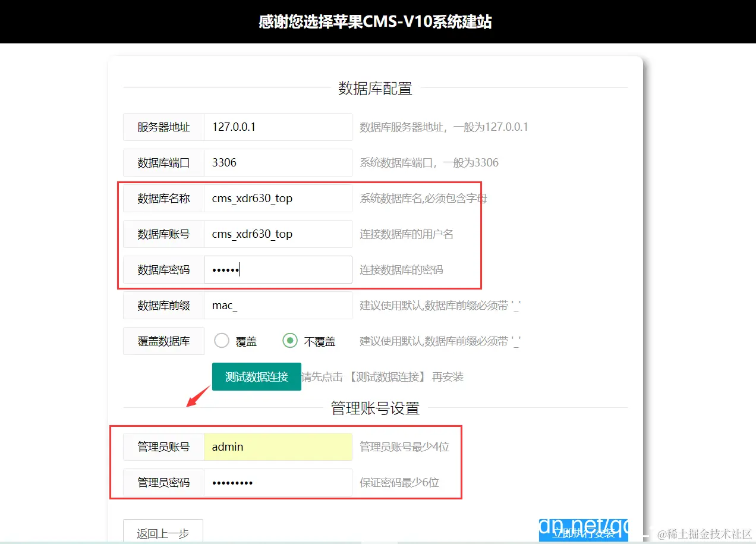Focus the 数据库密码 password field

pos(278,269)
